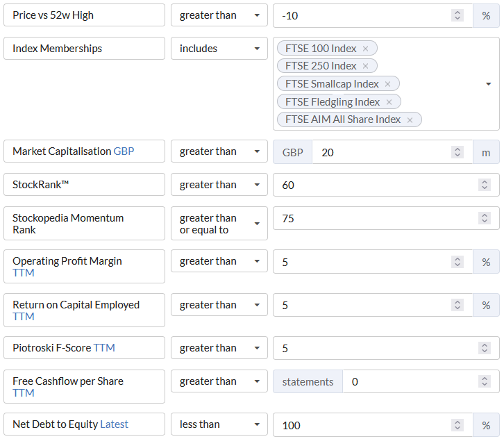Click the stepper on the Piotroski F-Score field
Screen dimensions: 504x439
click(x=484, y=348)
